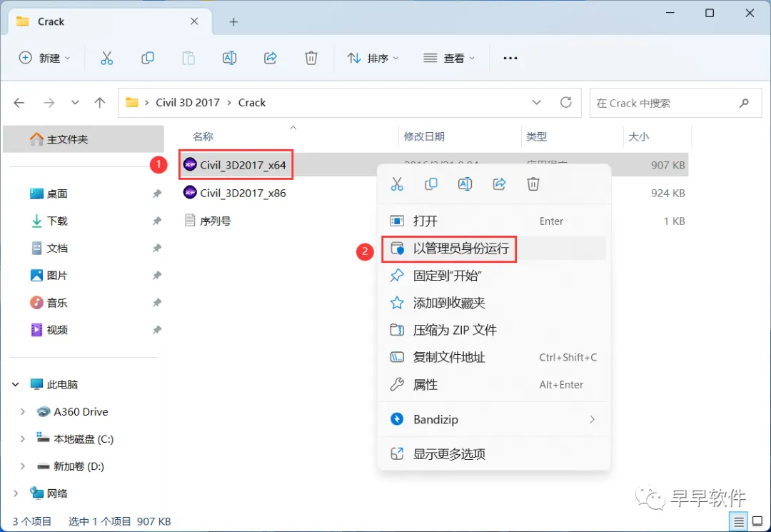The height and width of the screenshot is (532, 771).
Task: Expand the 新加卷 (D:) node
Action: pyautogui.click(x=22, y=466)
